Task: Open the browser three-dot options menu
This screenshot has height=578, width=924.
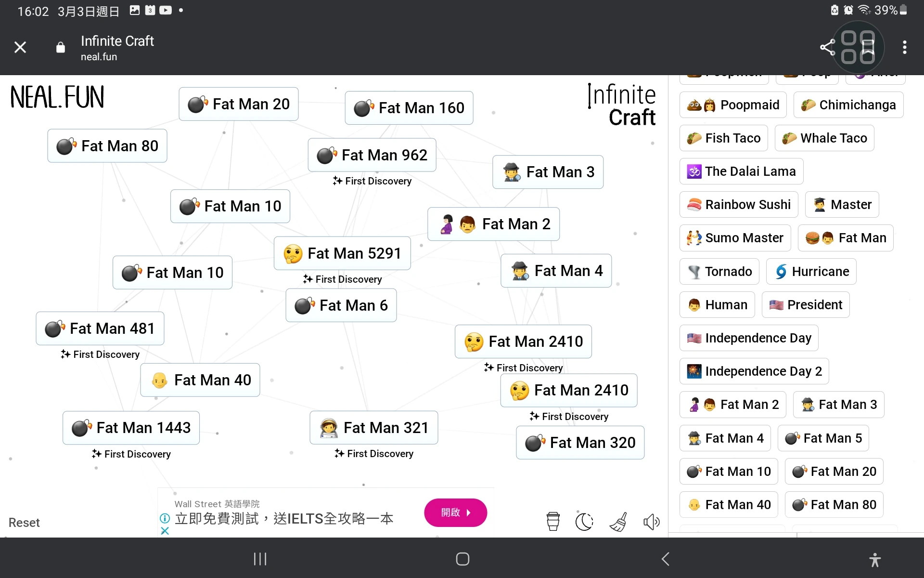Action: tap(905, 47)
